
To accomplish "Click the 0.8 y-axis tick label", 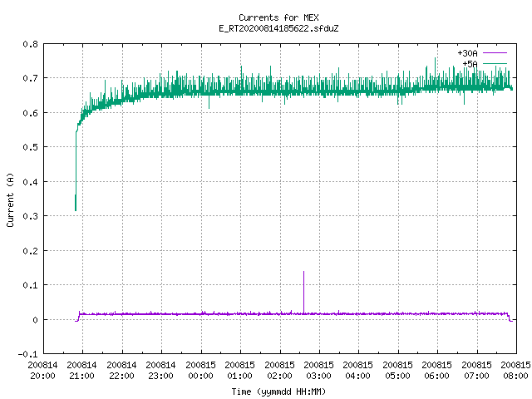I will (30, 44).
